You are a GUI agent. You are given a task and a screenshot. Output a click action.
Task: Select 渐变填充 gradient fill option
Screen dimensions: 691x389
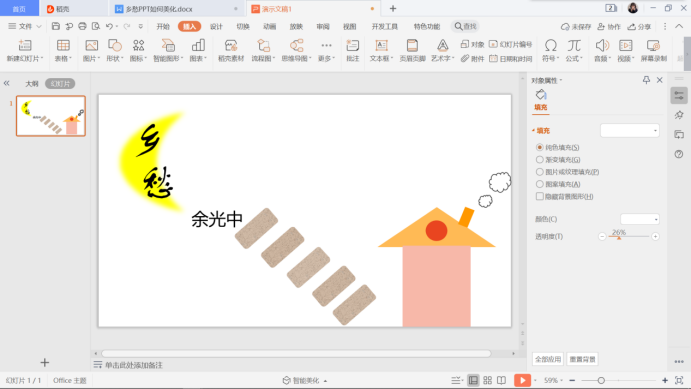[x=539, y=159]
